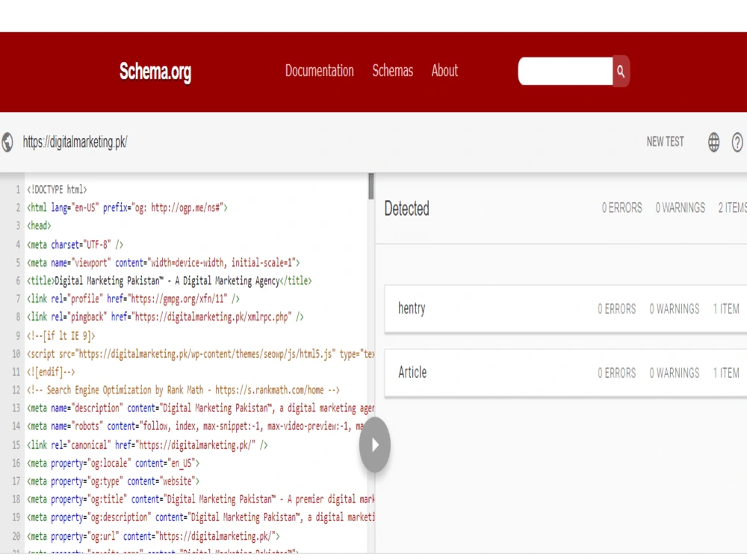
Task: Click the magnifier search button
Action: pos(621,71)
